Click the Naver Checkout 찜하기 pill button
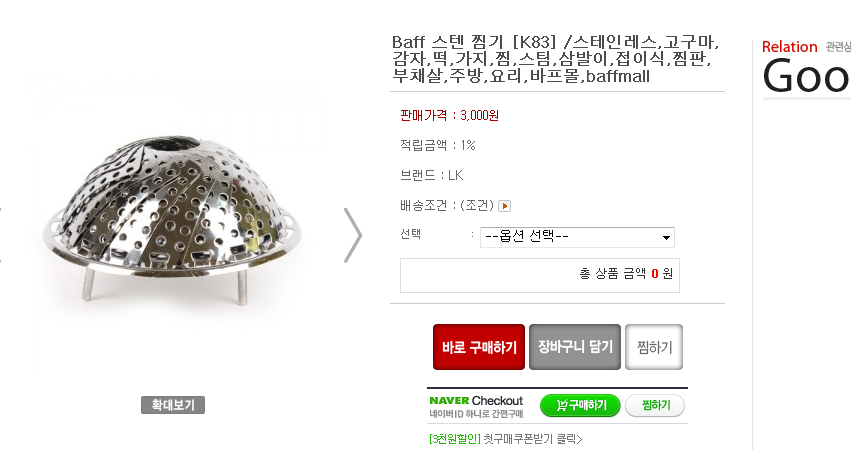Screen dimensions: 851x467 click(x=655, y=405)
